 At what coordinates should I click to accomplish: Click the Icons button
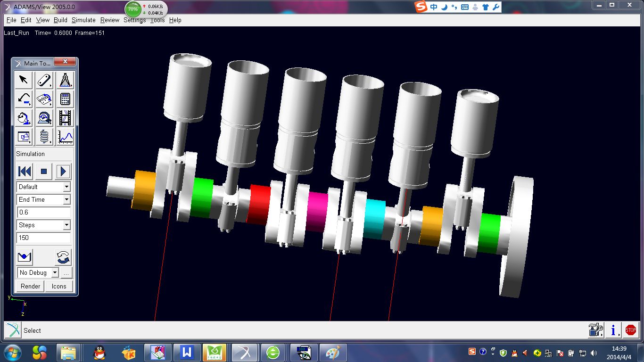59,286
